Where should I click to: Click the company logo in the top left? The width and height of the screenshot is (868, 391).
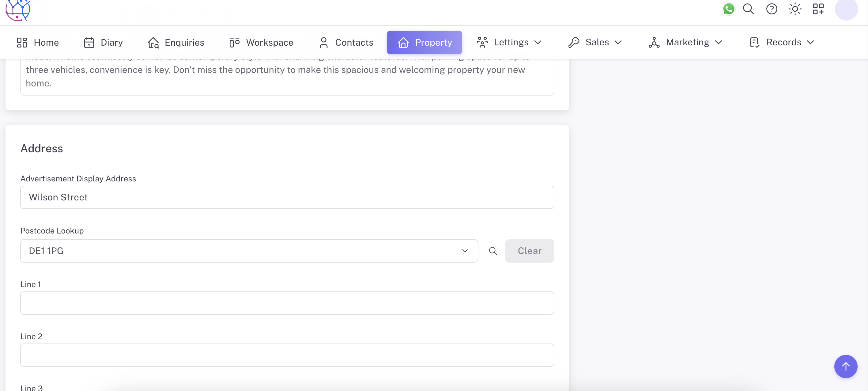click(x=17, y=10)
